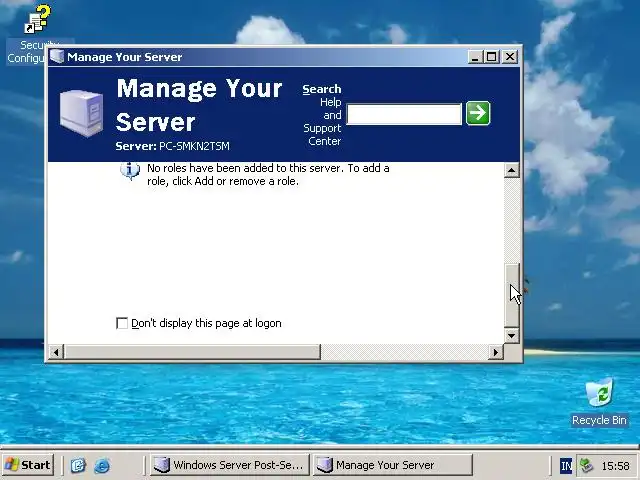Click the Manage Your Server title bar icon
This screenshot has width=640, height=480.
(57, 56)
